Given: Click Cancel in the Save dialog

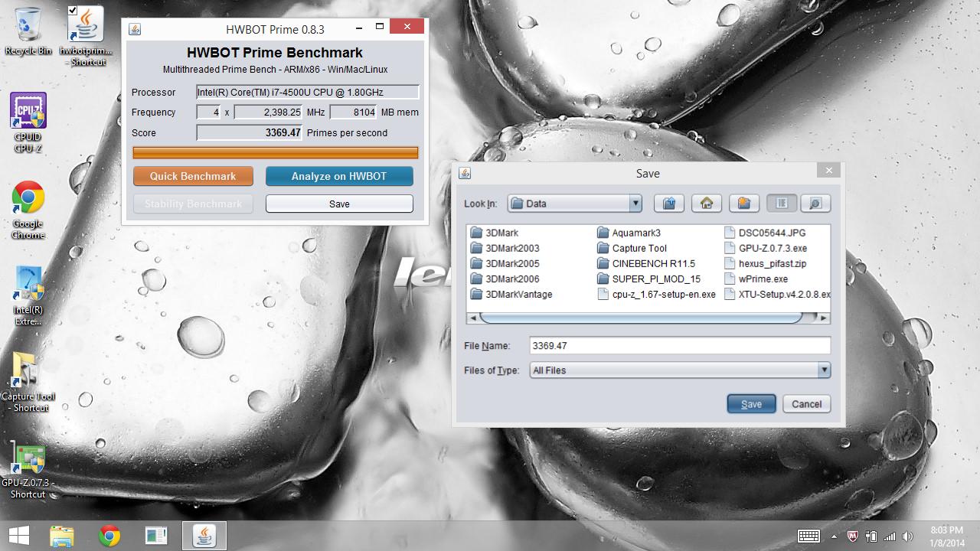Looking at the screenshot, I should click(x=806, y=404).
